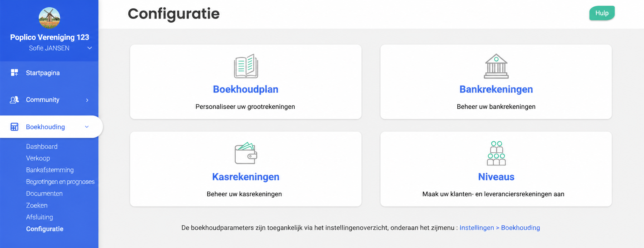Open the Bankrekeningen title link
This screenshot has height=248, width=644.
coord(496,89)
